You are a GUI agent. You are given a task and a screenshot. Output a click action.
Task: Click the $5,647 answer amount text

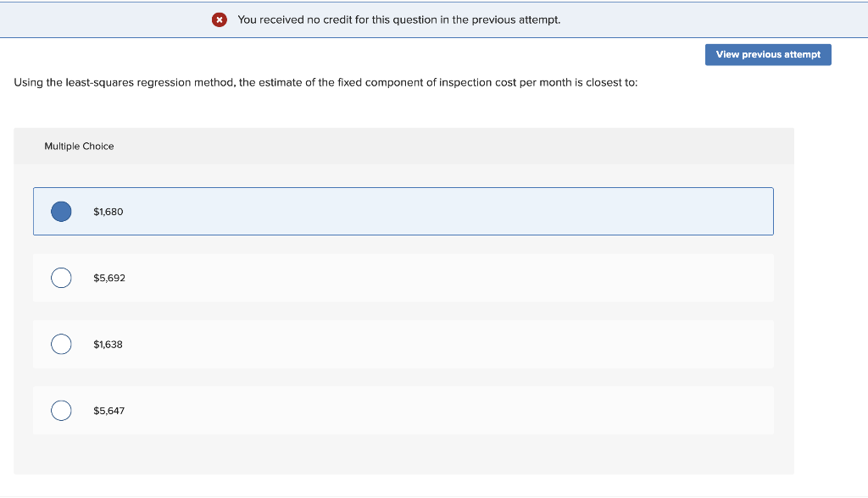coord(109,411)
